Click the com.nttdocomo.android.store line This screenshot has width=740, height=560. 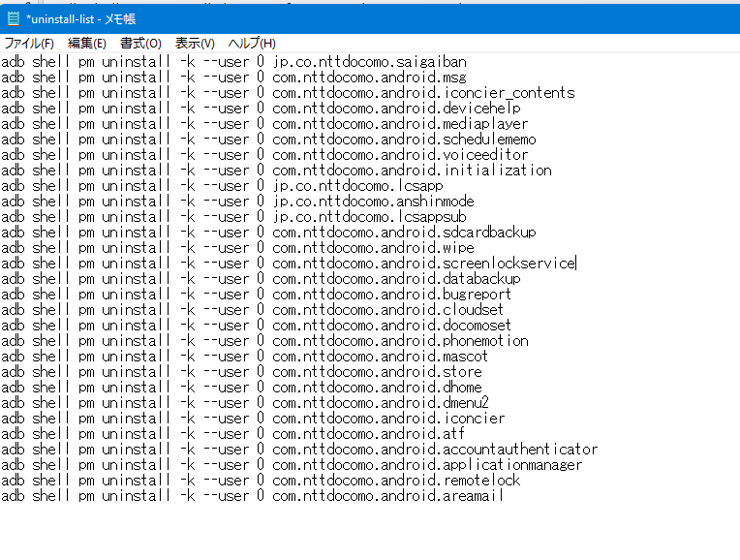click(241, 372)
